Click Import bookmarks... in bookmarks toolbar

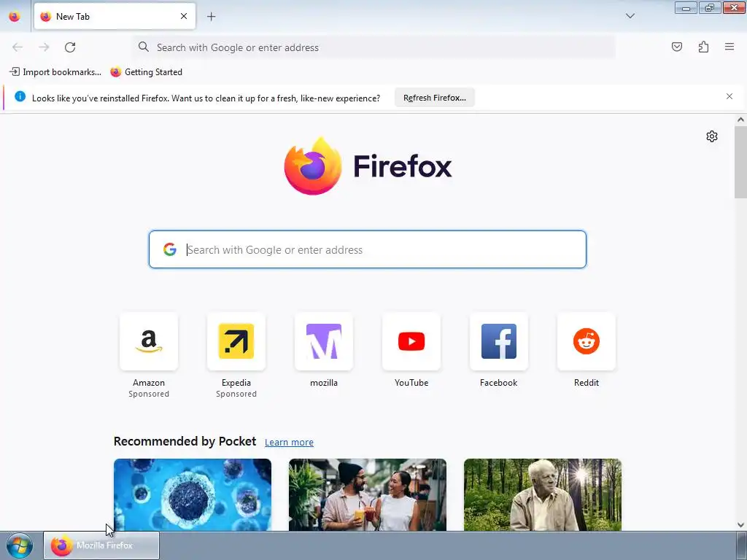point(55,72)
